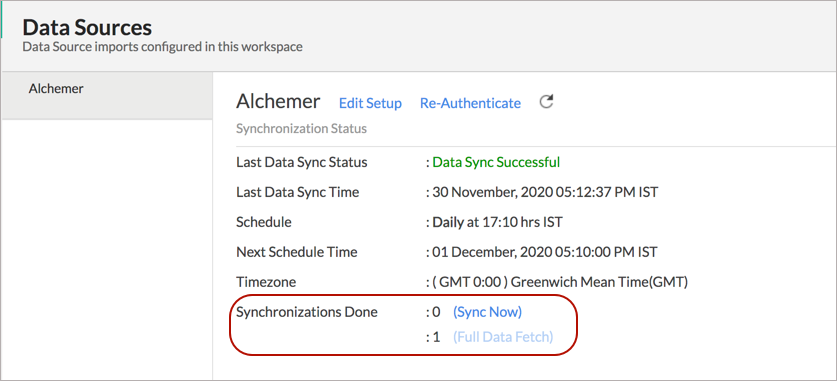Click the Last Data Sync Status label
This screenshot has height=381, width=837.
pos(302,162)
